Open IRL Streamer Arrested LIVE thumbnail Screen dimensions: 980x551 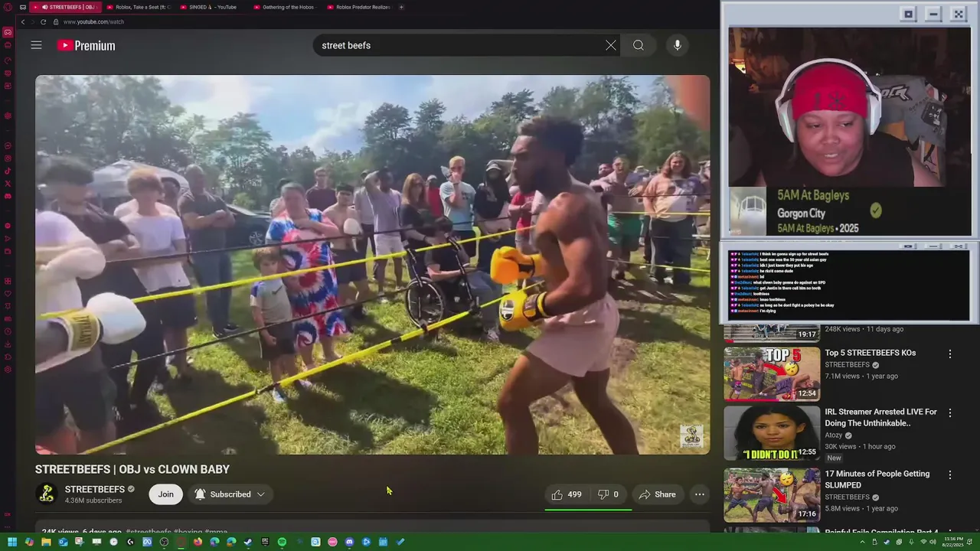[x=772, y=433]
